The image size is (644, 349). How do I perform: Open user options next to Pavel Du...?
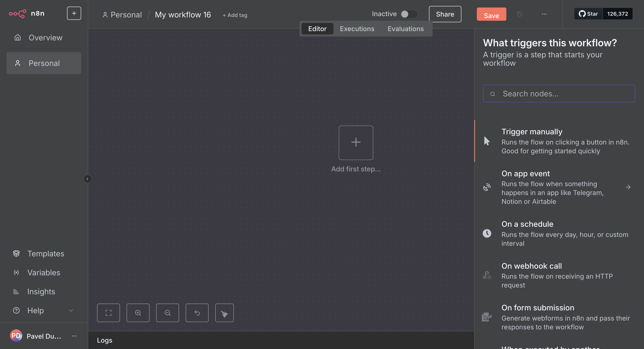point(74,336)
